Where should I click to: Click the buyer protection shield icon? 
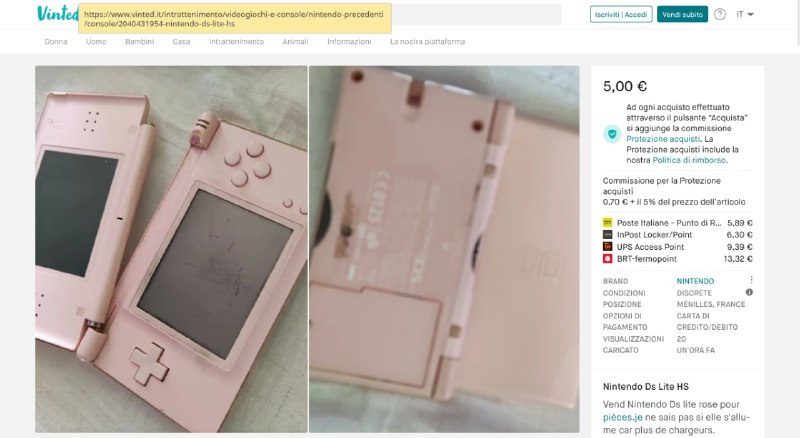coord(612,134)
